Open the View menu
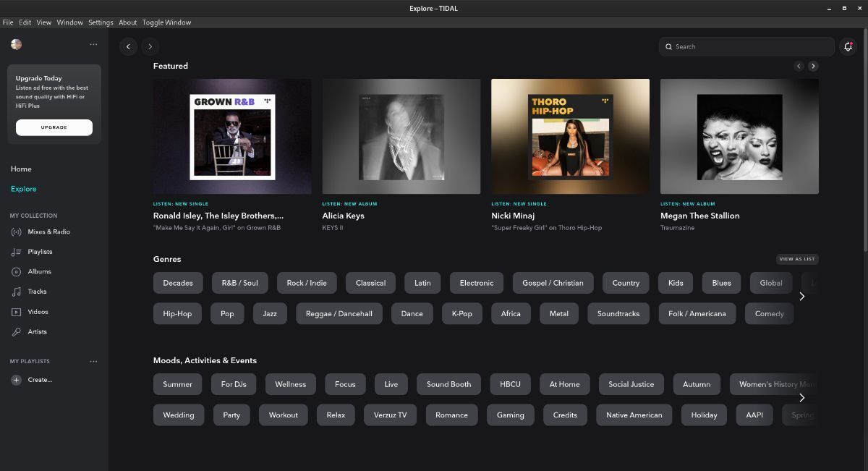Viewport: 868px width, 471px height. point(43,22)
